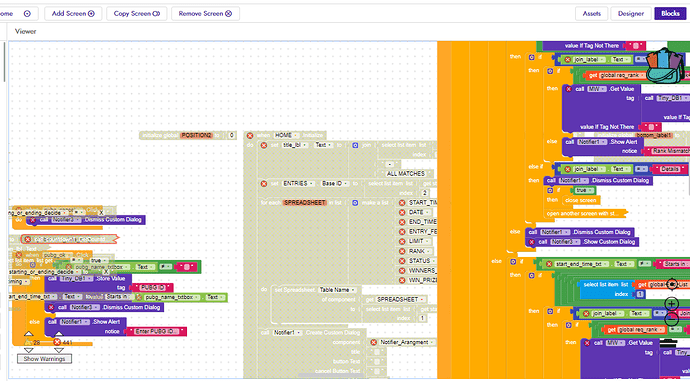
Task: Click error icon beside RANK list item
Action: tap(402, 251)
